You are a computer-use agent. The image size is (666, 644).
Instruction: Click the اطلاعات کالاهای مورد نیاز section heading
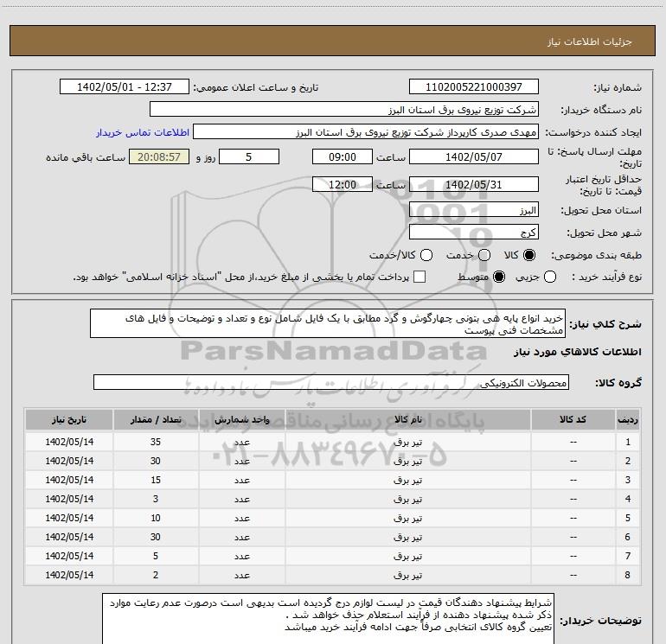click(578, 352)
